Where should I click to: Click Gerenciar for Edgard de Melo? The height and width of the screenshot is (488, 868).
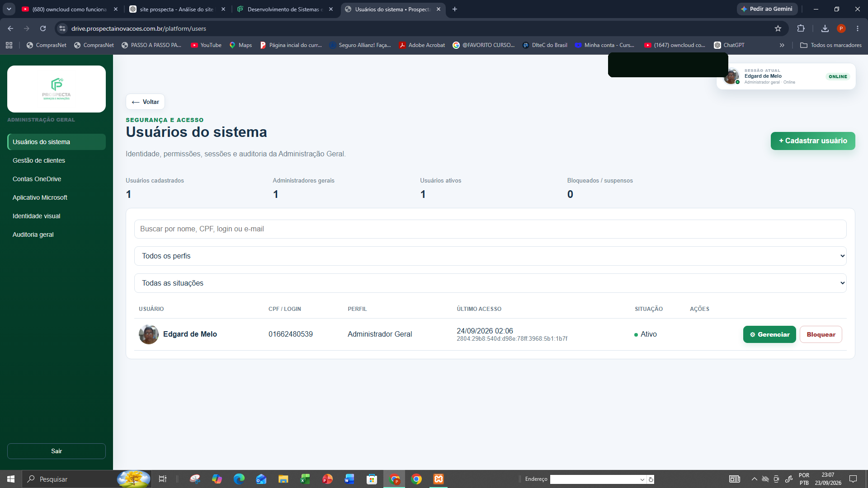pos(769,334)
